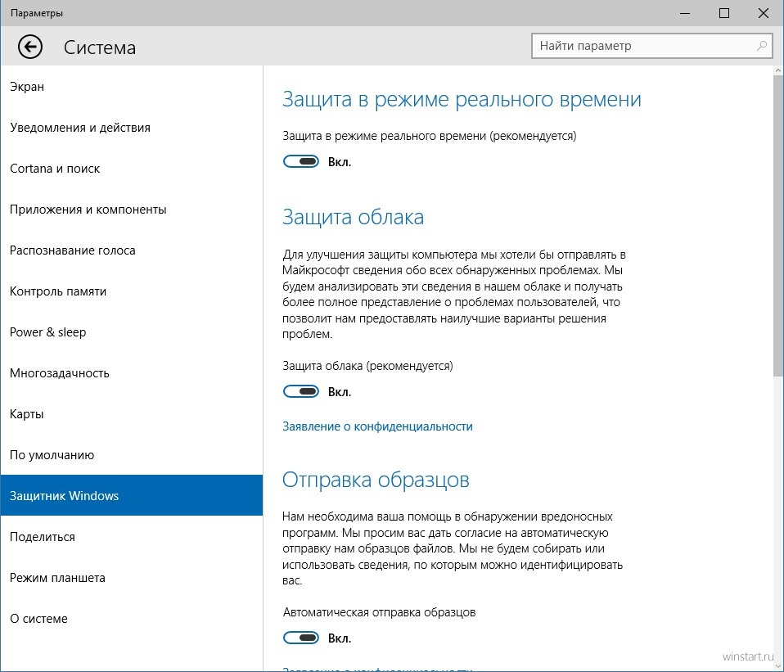The width and height of the screenshot is (784, 672).
Task: Choose 'Cortana и поиск' category
Action: pyautogui.click(x=132, y=169)
